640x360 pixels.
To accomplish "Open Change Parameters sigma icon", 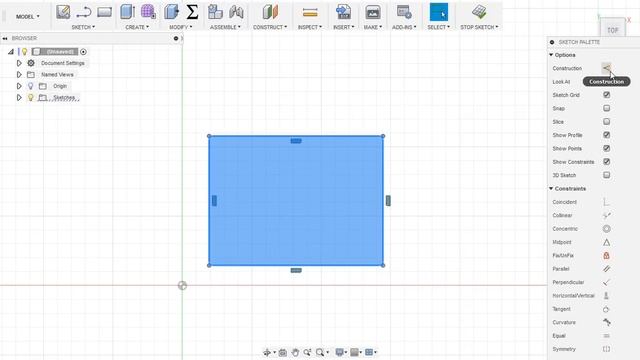I will pyautogui.click(x=192, y=12).
